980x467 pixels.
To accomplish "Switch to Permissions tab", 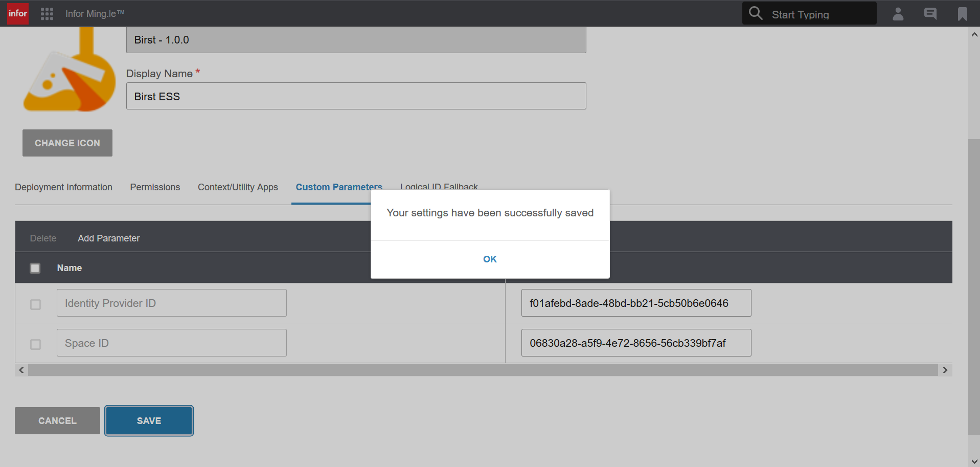I will pyautogui.click(x=155, y=187).
